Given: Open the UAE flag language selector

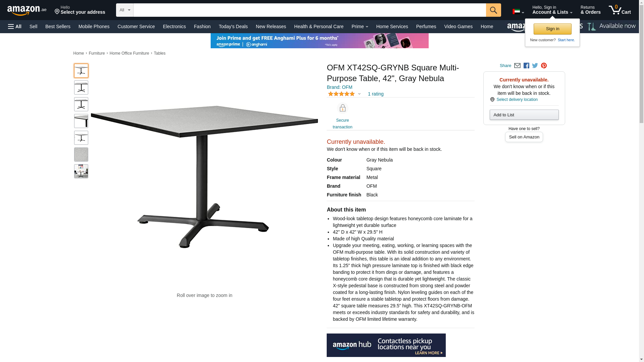Looking at the screenshot, I should pos(518,12).
